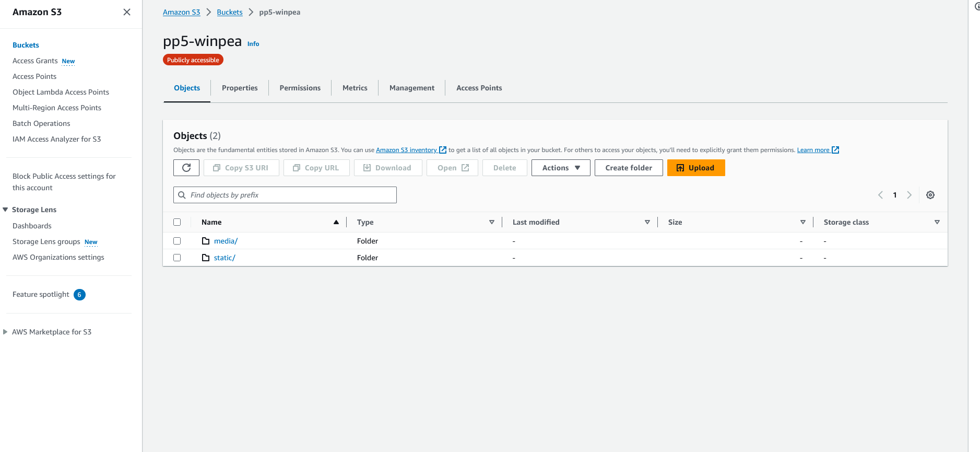Open the Learn more link
Screen dimensions: 980x452
(x=813, y=150)
